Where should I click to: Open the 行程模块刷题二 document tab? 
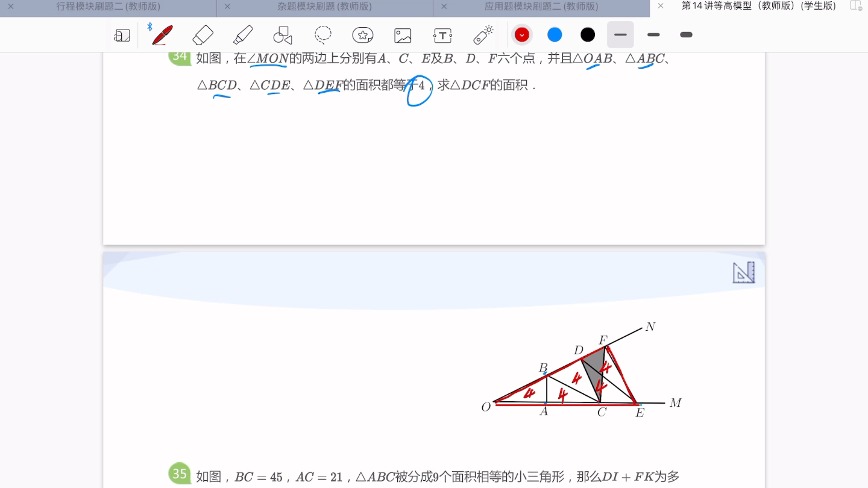pyautogui.click(x=108, y=7)
